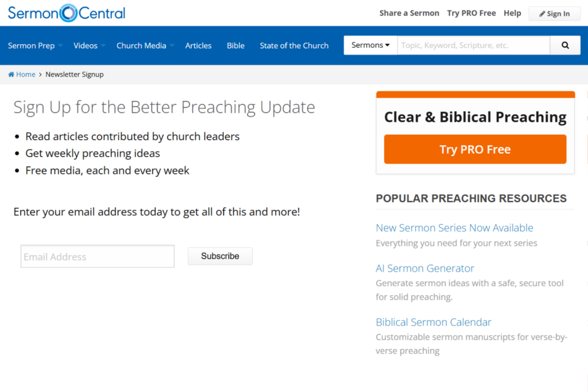This screenshot has height=392, width=588.
Task: Click the magnifying glass search icon
Action: [565, 45]
